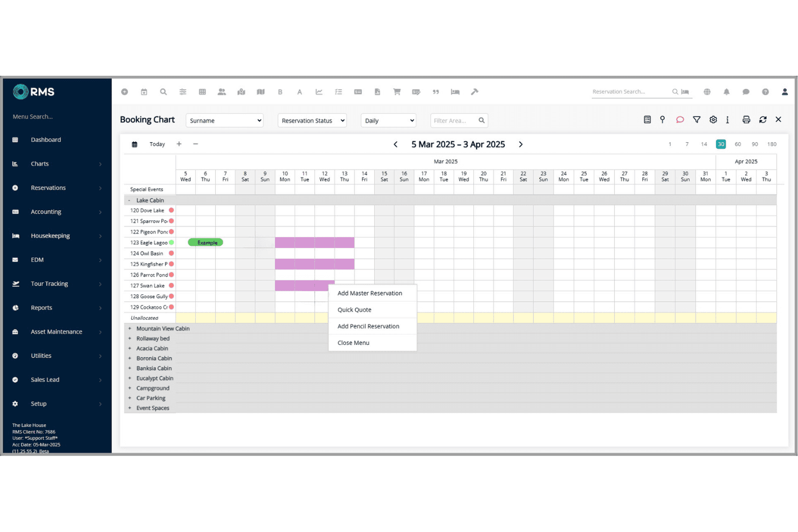Click the plus circle icon in top toolbar
Viewport: 798px width, 532px height.
[125, 92]
